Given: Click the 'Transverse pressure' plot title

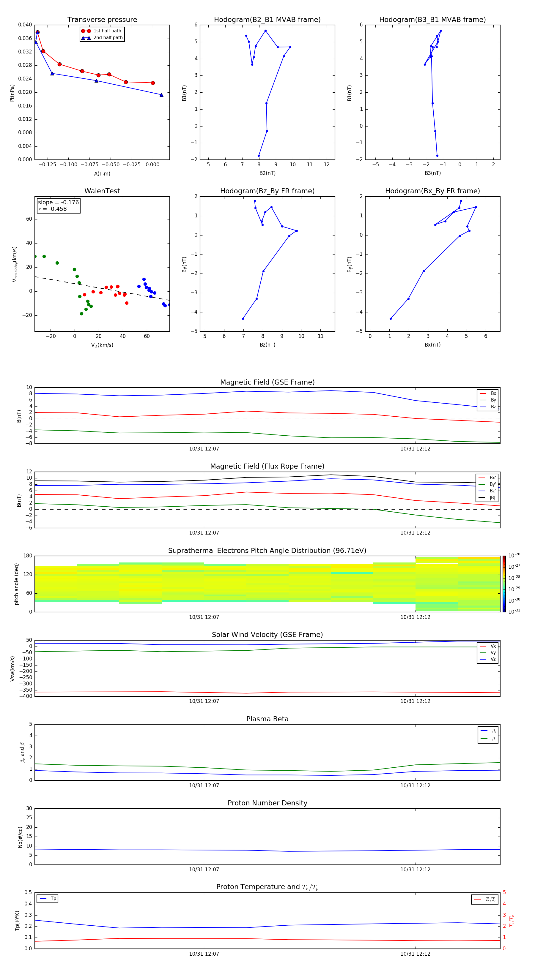Looking at the screenshot, I should coord(102,20).
